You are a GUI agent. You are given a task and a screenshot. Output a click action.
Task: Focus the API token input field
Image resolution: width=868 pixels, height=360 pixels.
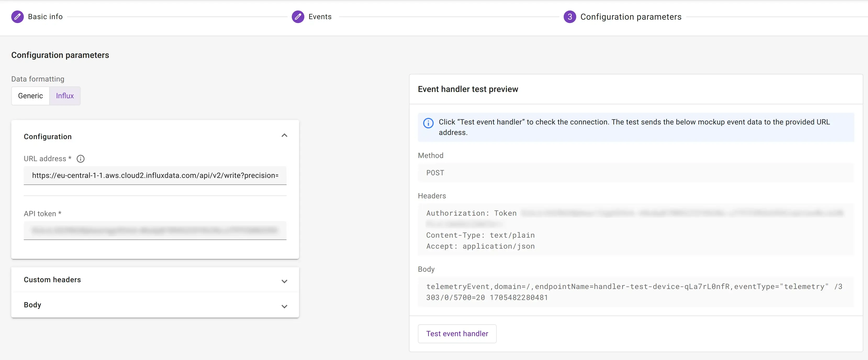(x=155, y=231)
